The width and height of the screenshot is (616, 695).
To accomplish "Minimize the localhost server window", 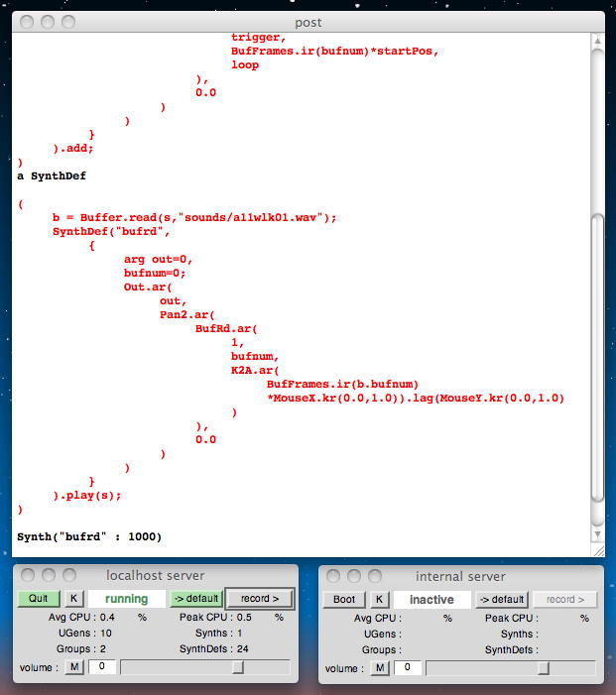I will (x=49, y=575).
